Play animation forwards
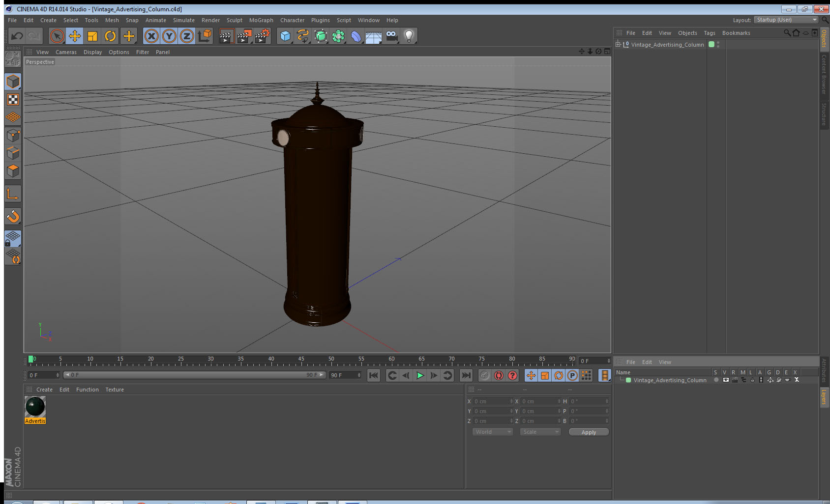 (420, 375)
